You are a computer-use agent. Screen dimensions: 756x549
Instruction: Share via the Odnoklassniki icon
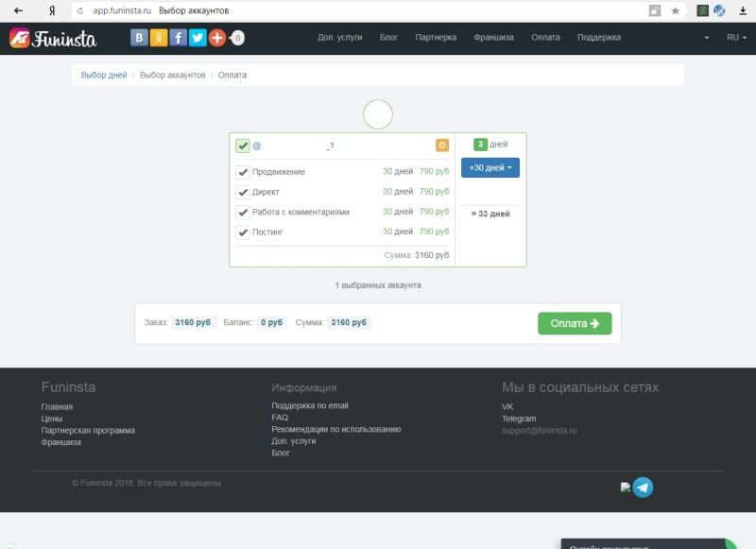[x=160, y=38]
